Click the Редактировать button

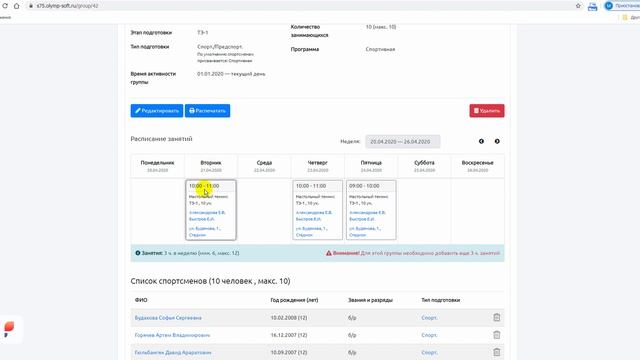(157, 111)
